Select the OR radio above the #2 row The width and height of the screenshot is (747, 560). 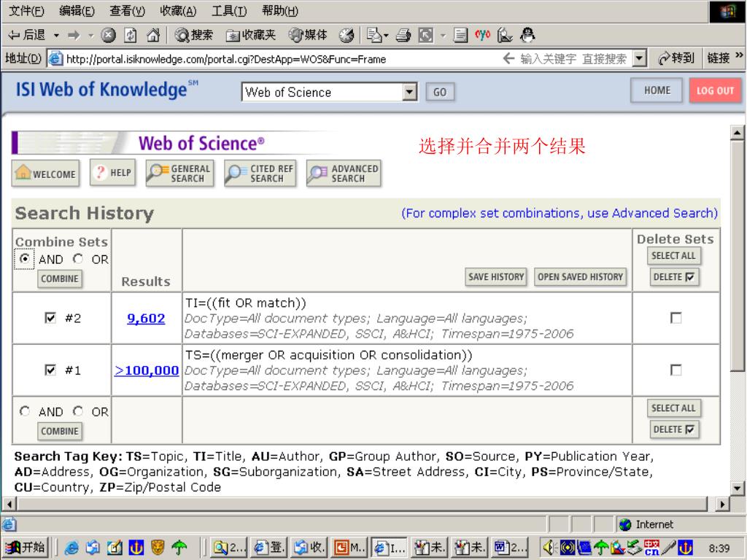click(78, 259)
